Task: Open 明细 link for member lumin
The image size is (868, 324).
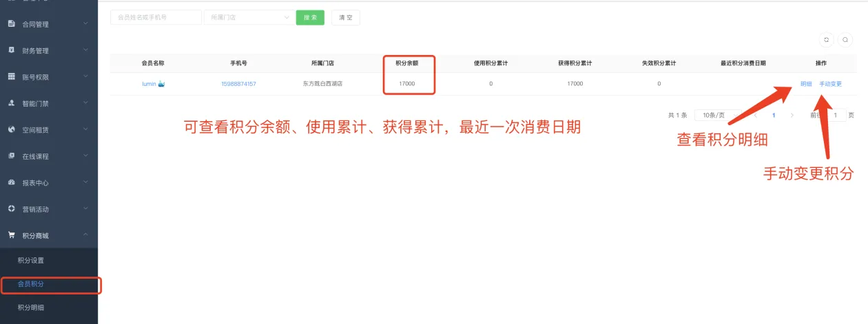Action: point(806,84)
